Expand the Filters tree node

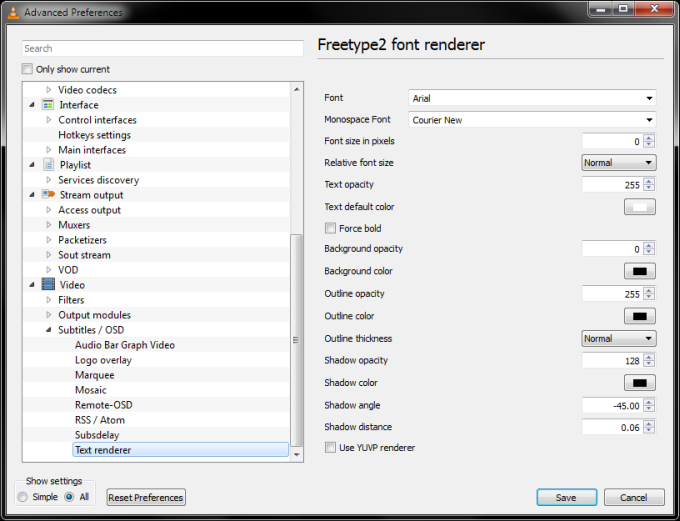point(49,299)
